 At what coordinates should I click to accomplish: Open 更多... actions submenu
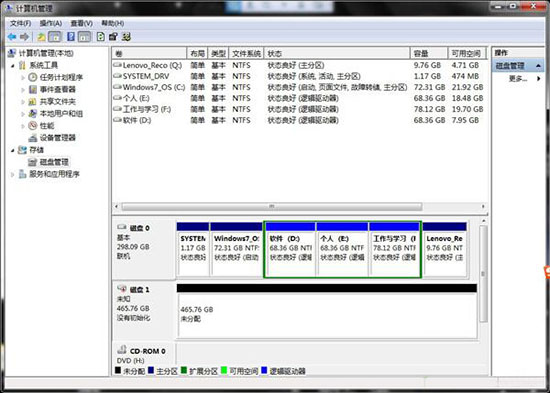(x=518, y=78)
